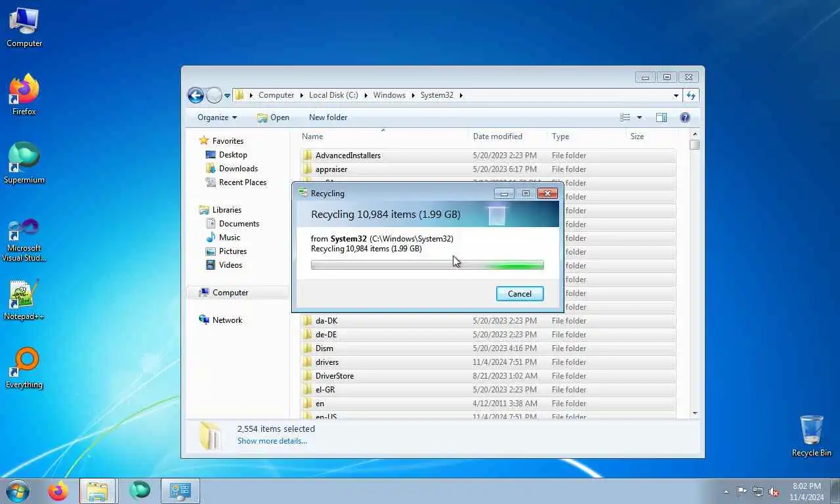Click the Windows Start orb
Viewport: 840px width, 504px height.
[x=18, y=491]
